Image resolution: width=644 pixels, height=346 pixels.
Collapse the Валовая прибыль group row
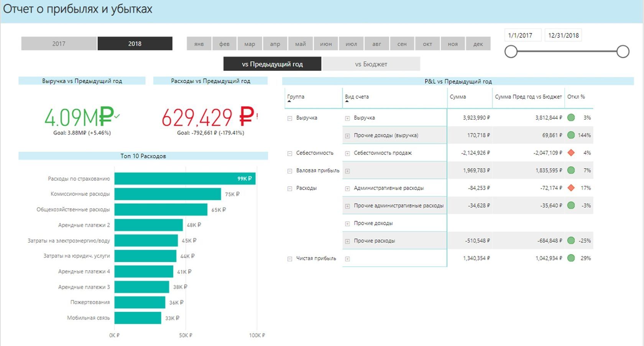290,171
